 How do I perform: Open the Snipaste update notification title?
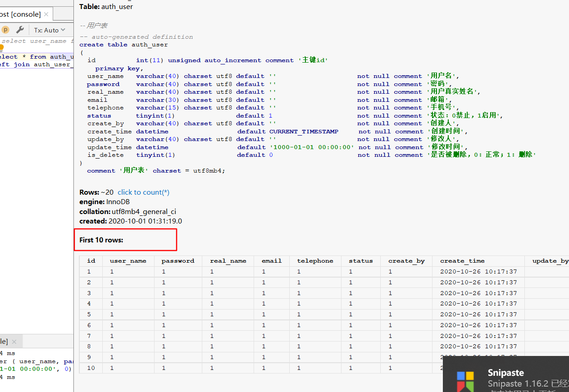click(x=505, y=373)
